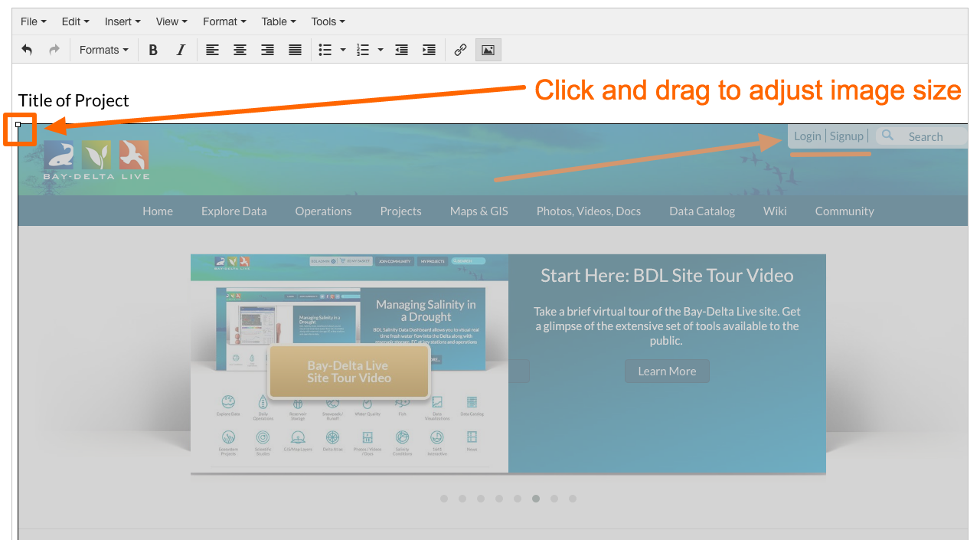The height and width of the screenshot is (540, 980).
Task: Toggle the numbered list button
Action: [x=363, y=50]
